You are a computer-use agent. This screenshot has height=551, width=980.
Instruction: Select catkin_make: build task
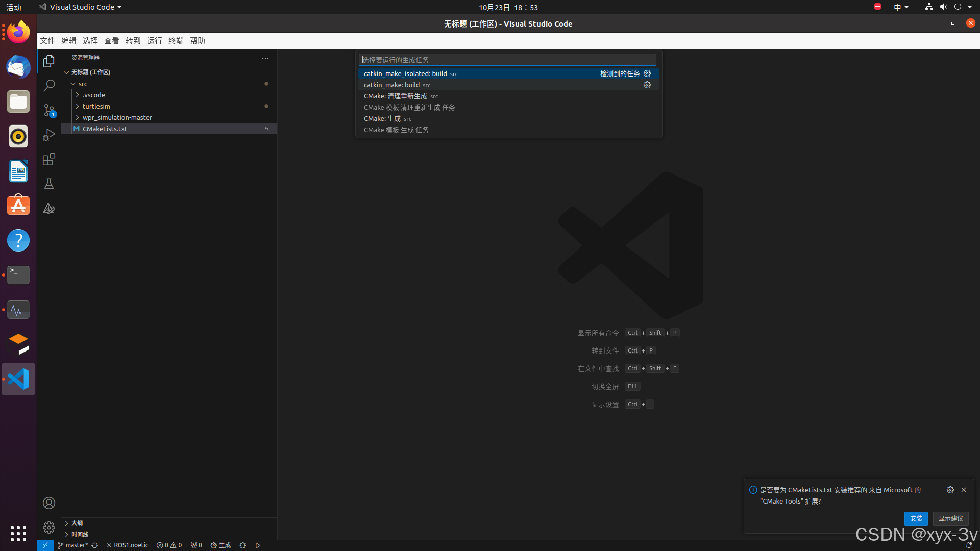point(509,85)
